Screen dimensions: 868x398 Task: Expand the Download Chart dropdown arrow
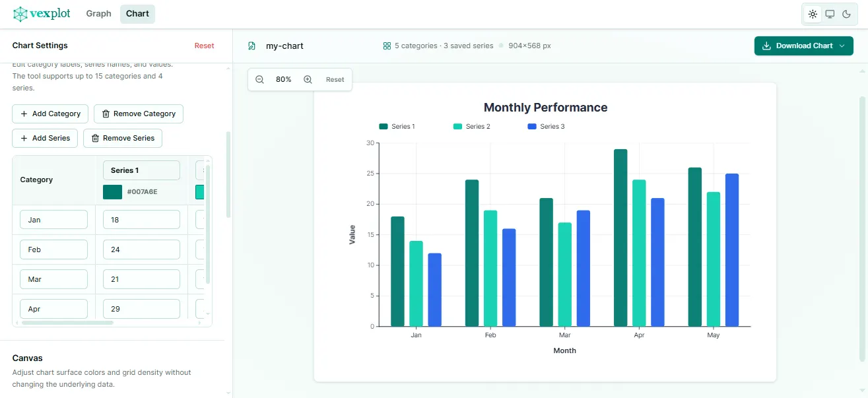[842, 46]
